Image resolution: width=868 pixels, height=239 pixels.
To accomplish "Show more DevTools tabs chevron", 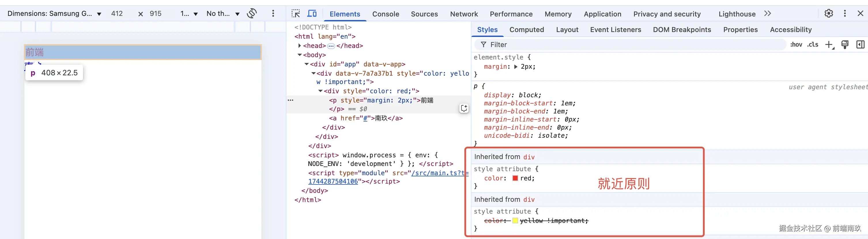I will (x=768, y=14).
